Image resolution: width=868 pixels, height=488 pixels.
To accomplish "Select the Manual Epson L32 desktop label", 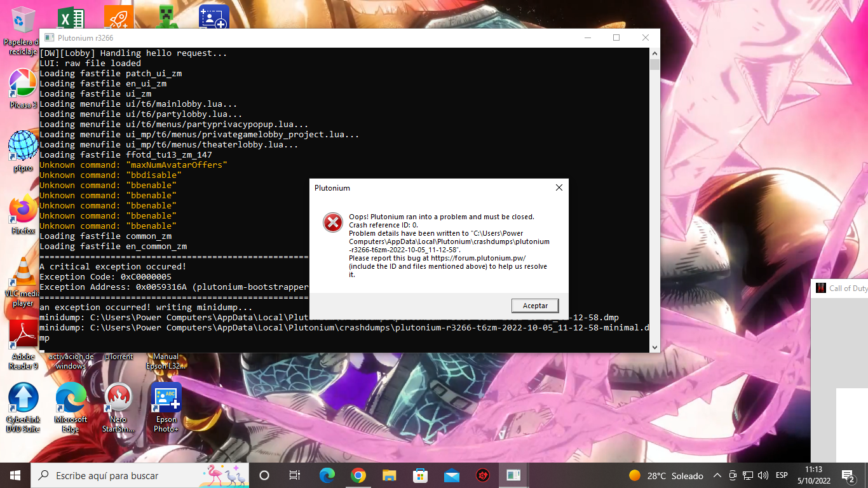I will point(166,361).
